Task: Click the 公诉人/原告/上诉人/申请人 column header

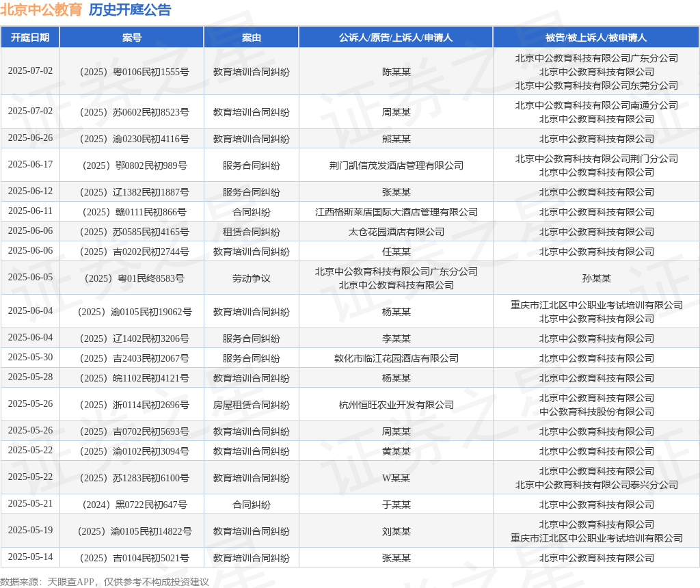Action: coord(396,38)
